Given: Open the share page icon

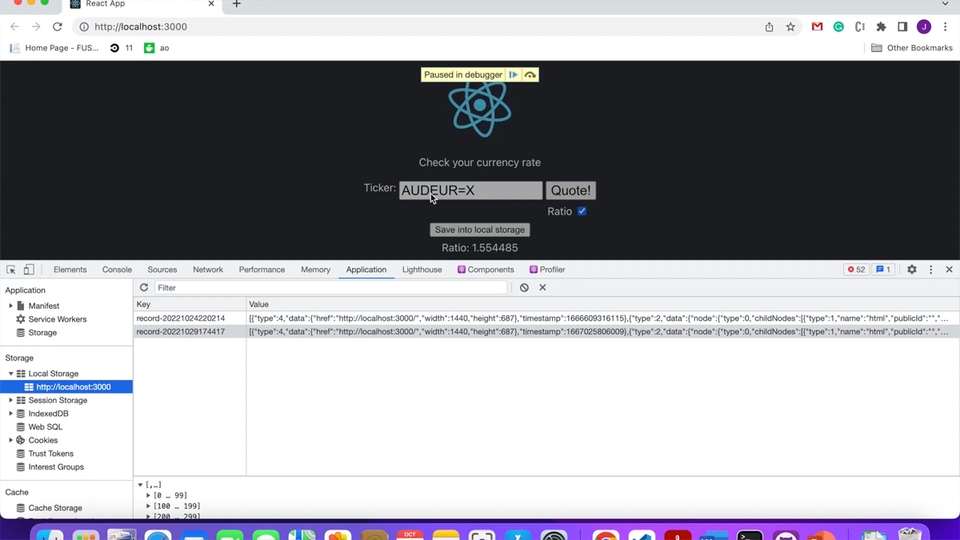Looking at the screenshot, I should (x=769, y=26).
